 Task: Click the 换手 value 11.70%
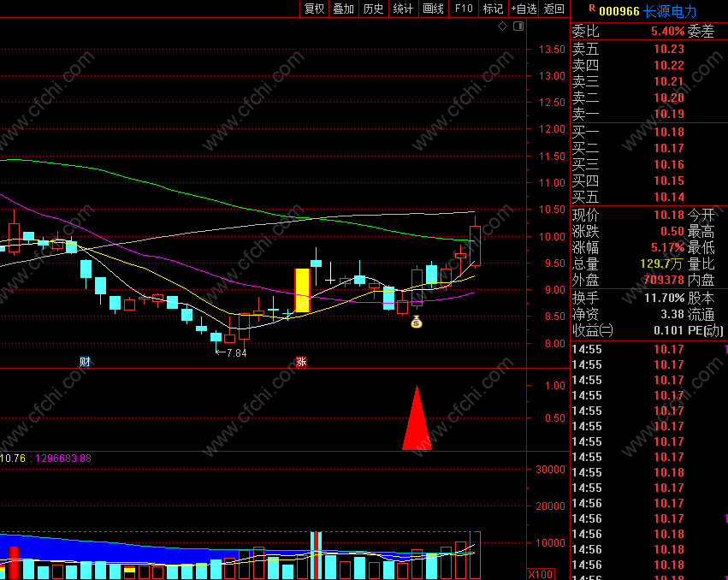tap(665, 298)
